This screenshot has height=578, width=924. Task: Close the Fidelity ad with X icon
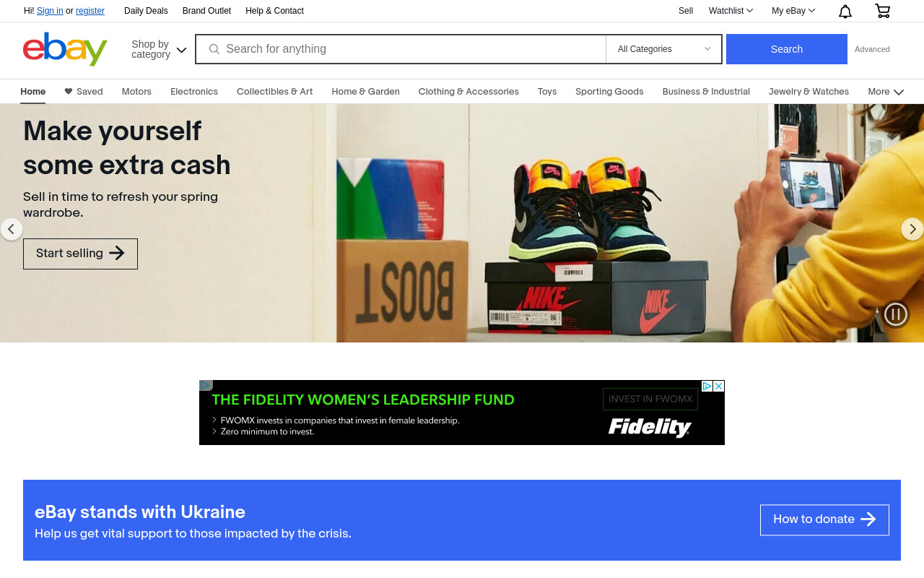point(719,386)
